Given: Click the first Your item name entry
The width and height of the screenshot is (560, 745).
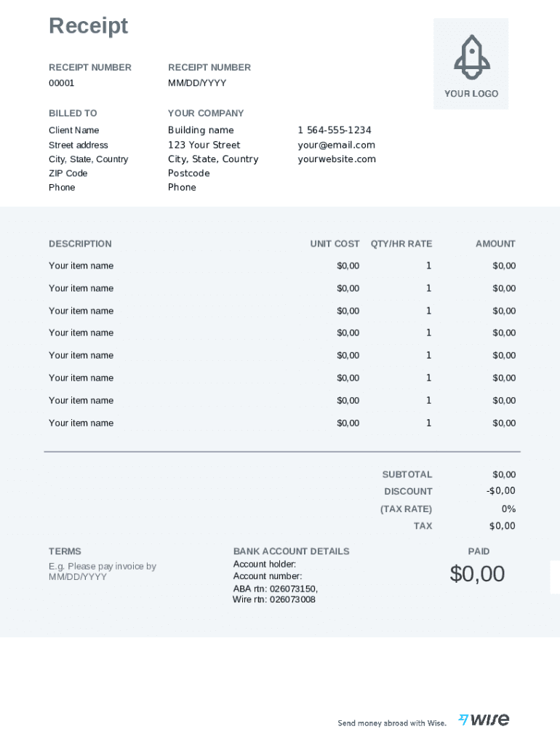Looking at the screenshot, I should [81, 266].
